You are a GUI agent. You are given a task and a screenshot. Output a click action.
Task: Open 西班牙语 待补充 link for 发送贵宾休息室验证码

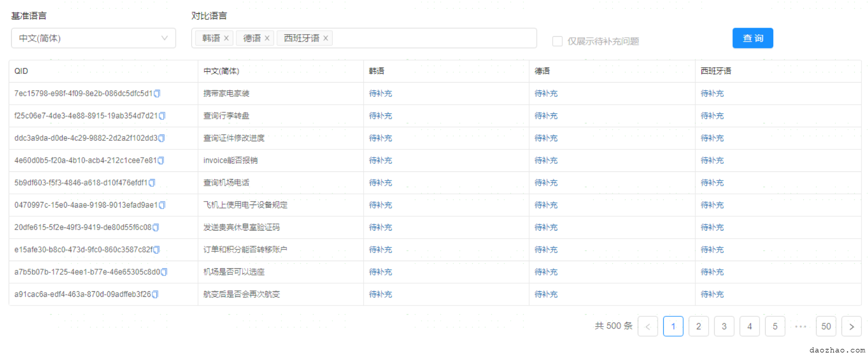(x=712, y=227)
